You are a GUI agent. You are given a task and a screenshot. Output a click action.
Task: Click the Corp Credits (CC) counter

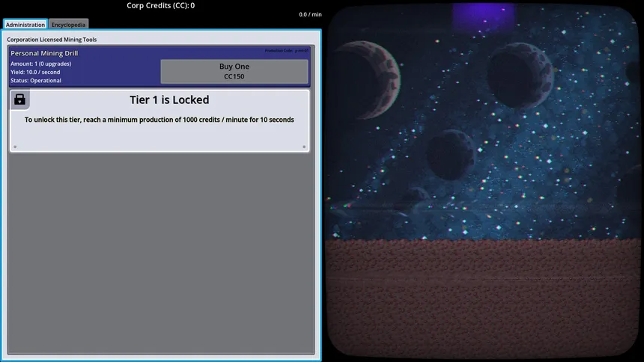[160, 6]
